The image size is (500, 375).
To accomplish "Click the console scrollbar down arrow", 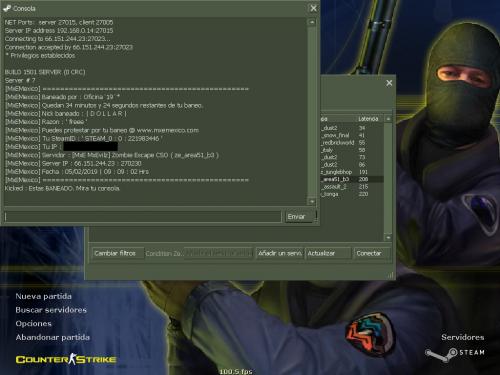I will (312, 202).
